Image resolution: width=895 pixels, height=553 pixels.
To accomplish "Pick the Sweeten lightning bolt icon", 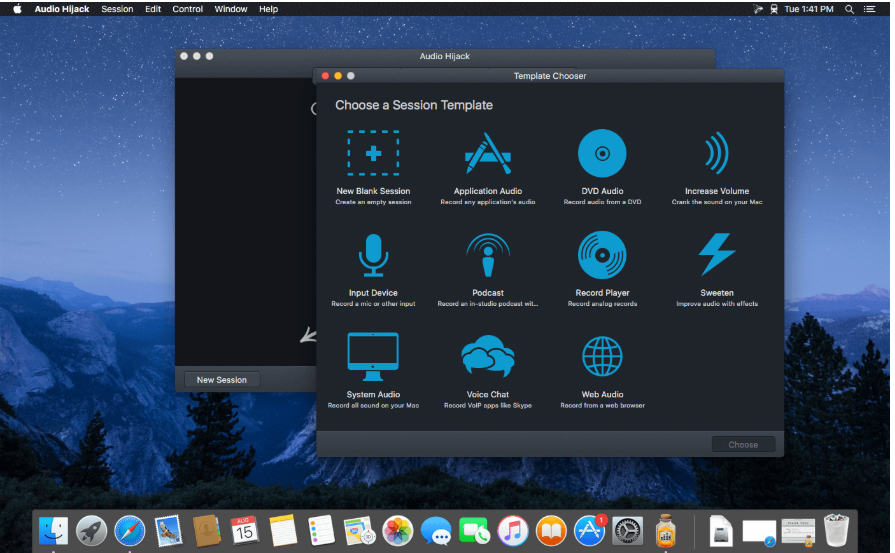I will click(x=717, y=255).
